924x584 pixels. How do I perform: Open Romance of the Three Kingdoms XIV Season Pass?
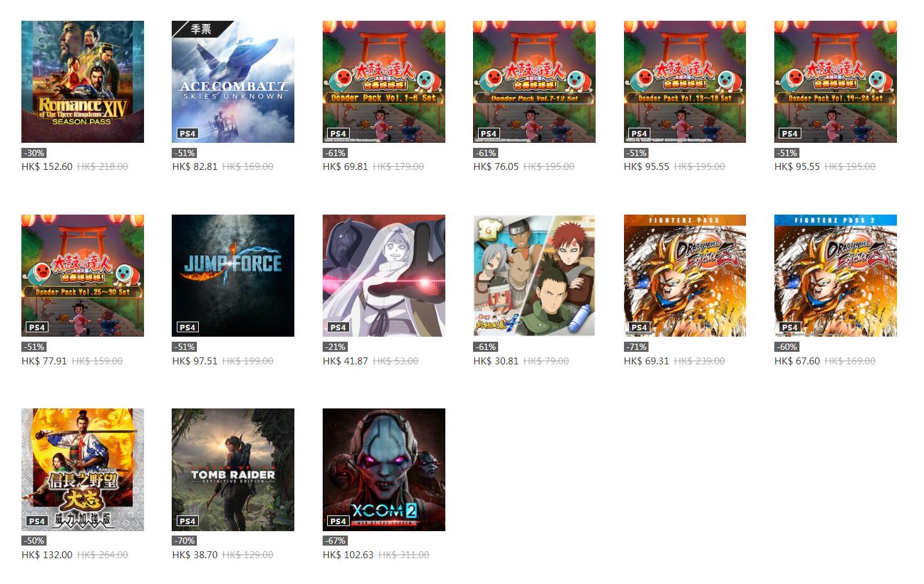[x=82, y=82]
